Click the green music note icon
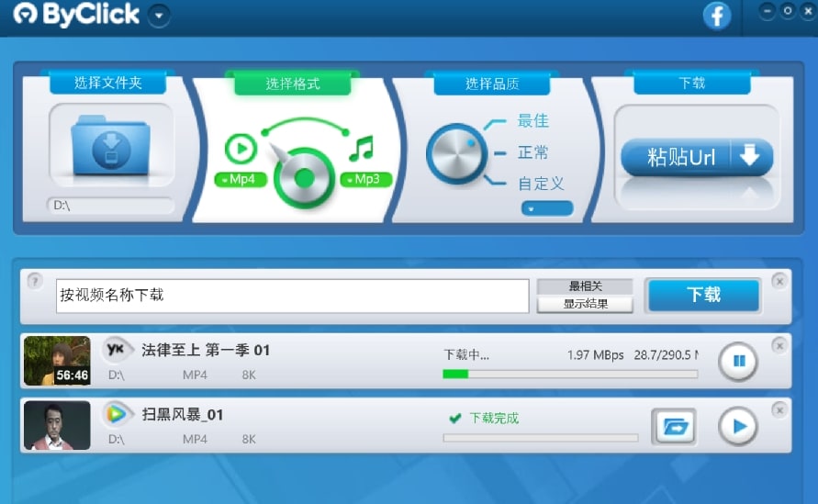 pyautogui.click(x=361, y=148)
